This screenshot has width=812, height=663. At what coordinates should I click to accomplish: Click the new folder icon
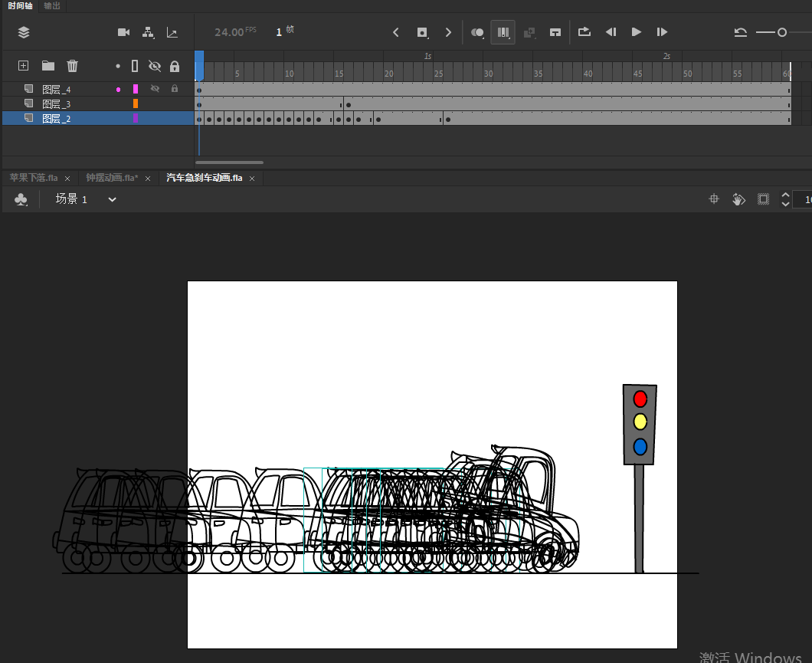(x=47, y=66)
